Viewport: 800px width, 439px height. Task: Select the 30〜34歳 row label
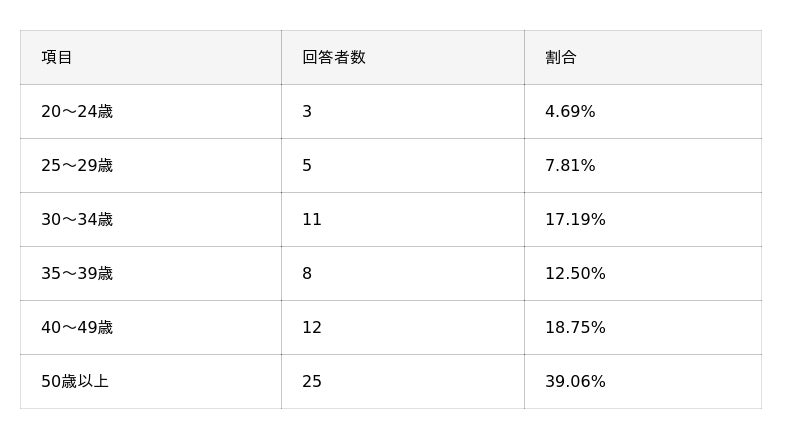pos(77,220)
